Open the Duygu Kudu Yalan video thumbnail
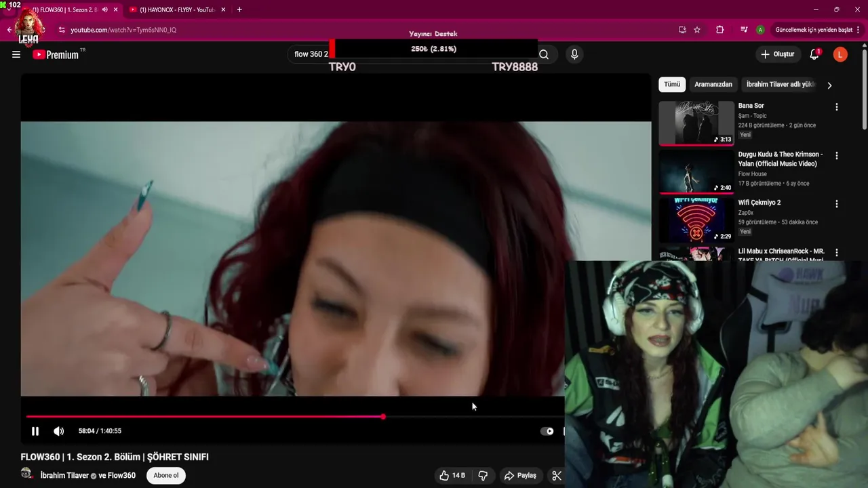This screenshot has height=488, width=868. (x=696, y=171)
